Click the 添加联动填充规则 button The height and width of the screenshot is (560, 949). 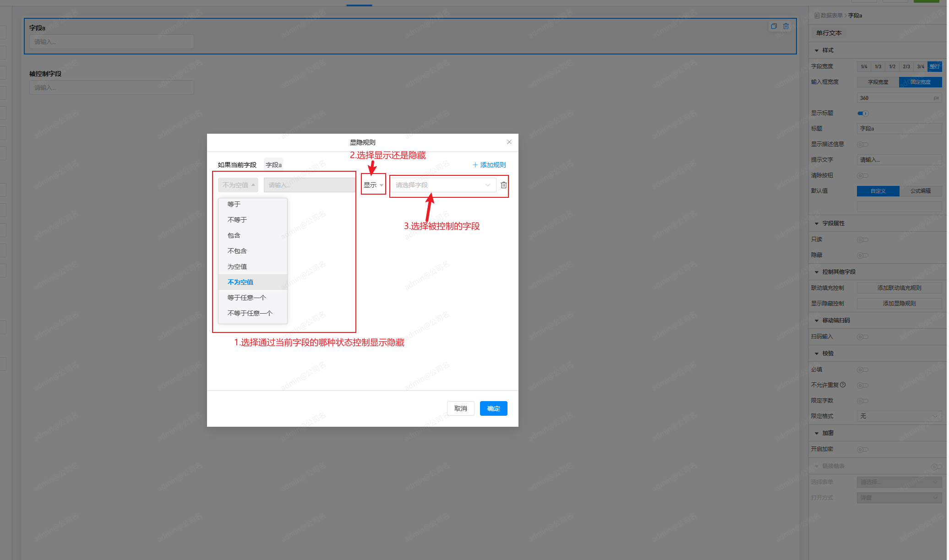899,288
